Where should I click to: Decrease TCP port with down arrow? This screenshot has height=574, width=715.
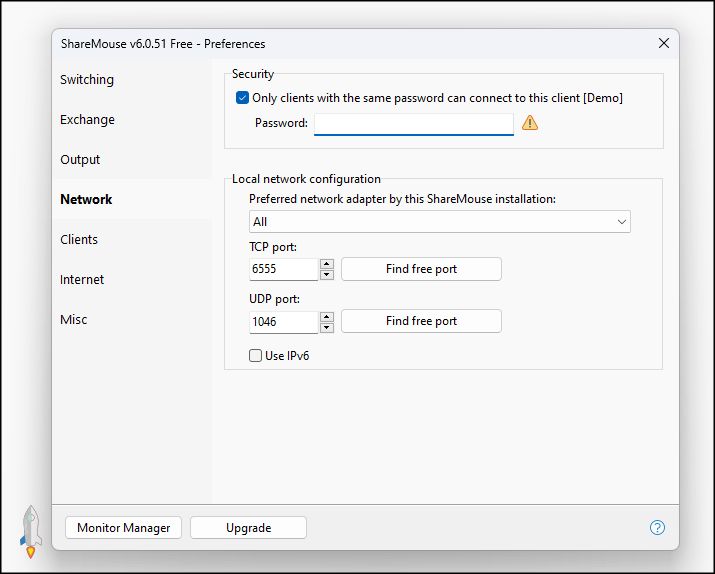(x=327, y=275)
